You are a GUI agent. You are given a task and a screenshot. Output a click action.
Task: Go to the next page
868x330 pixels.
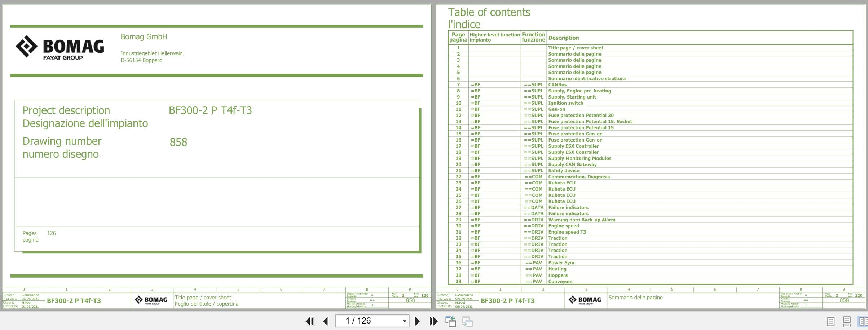tap(417, 321)
